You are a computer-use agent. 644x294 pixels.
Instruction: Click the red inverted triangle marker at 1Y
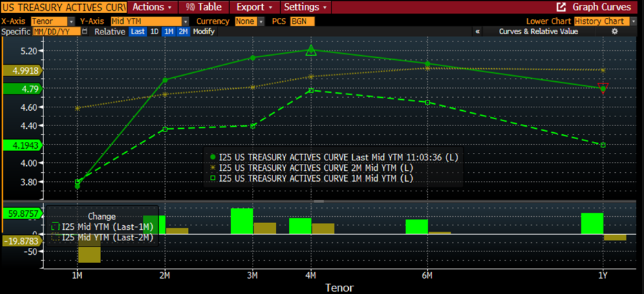(x=603, y=88)
